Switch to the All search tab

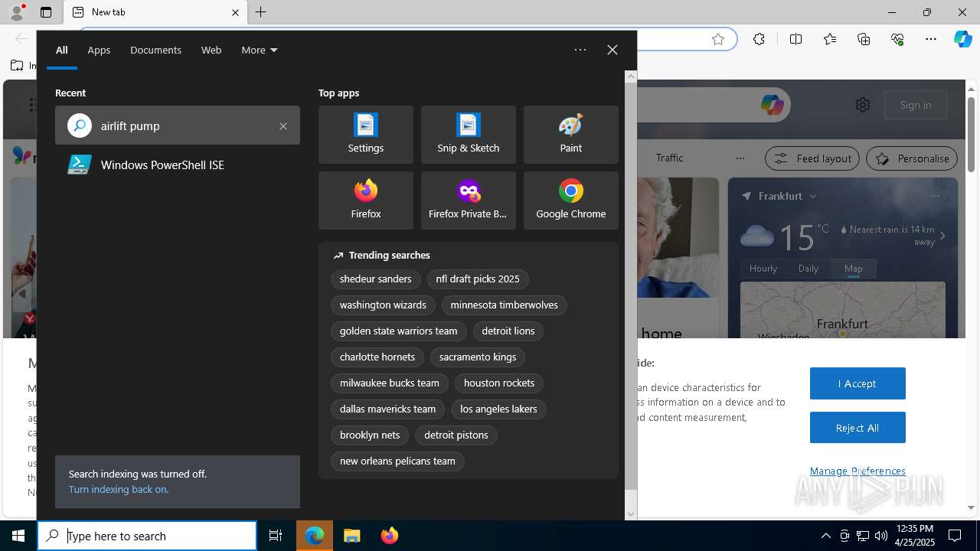pos(62,50)
